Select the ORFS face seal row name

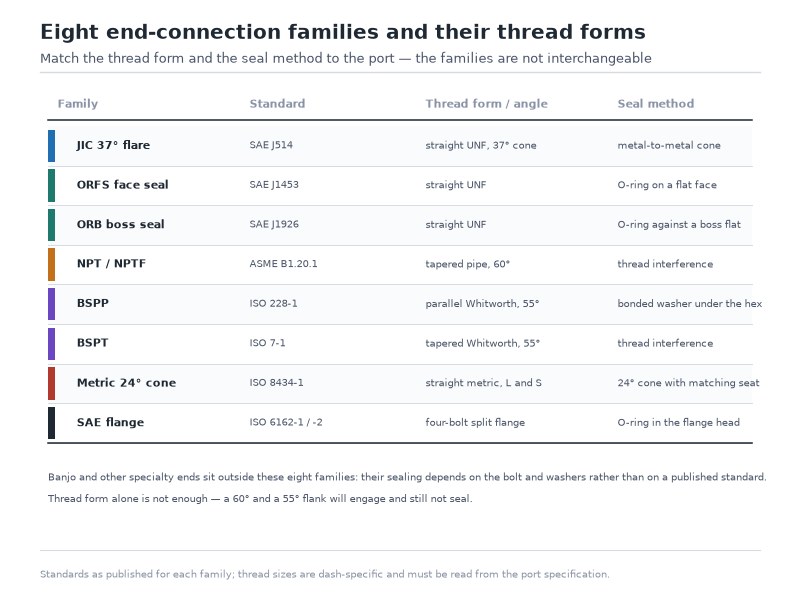[122, 185]
